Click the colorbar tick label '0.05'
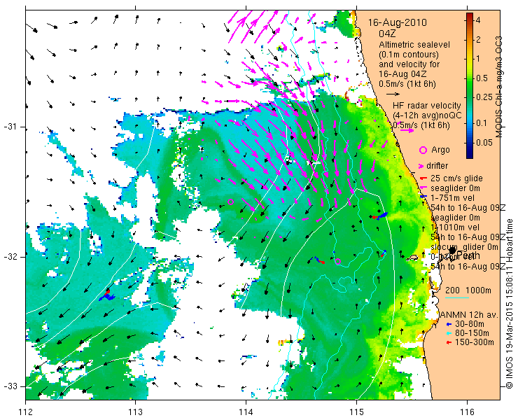This screenshot has width=518, height=420. pos(484,142)
